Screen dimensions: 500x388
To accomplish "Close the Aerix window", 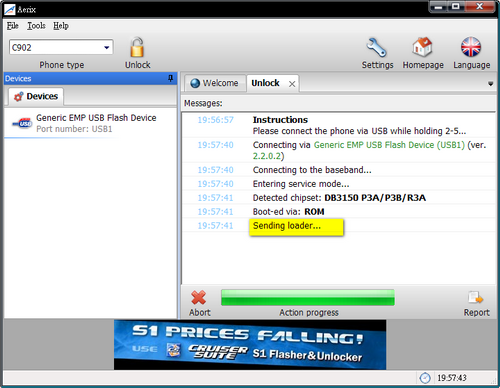I will [479, 7].
